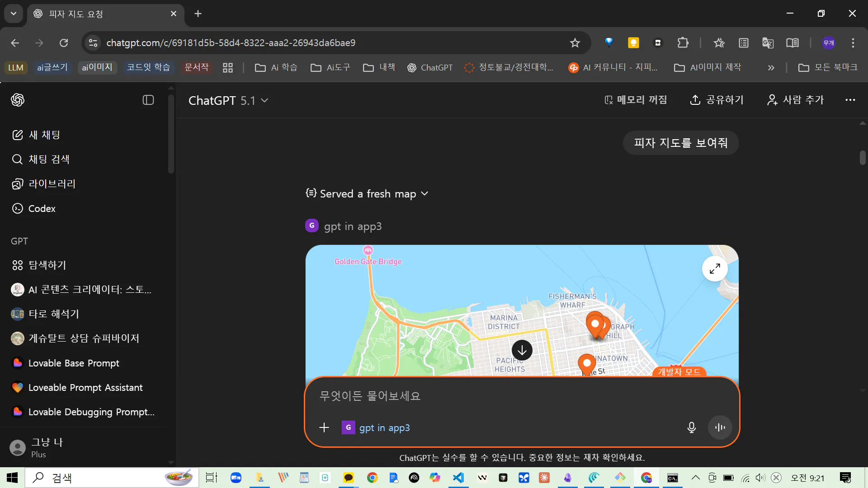Click the ChatGPT logo in the sidebar
This screenshot has width=868, height=488.
[x=18, y=100]
